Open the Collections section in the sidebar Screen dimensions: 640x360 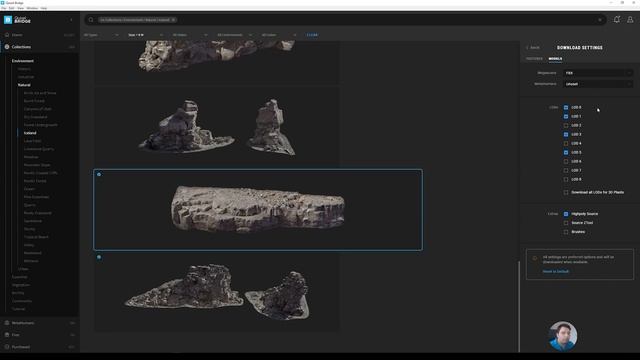pos(40,47)
